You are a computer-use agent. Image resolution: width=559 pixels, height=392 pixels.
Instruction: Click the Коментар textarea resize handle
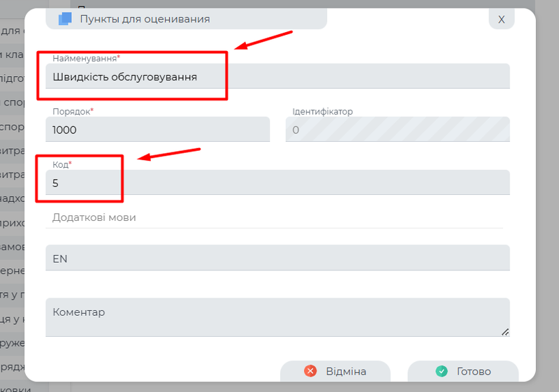pos(504,331)
